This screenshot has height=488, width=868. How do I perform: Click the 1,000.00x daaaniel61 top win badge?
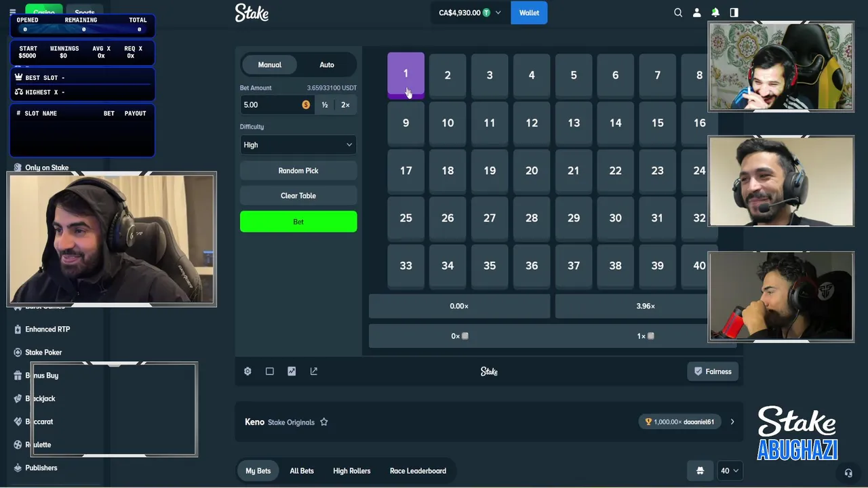pyautogui.click(x=680, y=422)
